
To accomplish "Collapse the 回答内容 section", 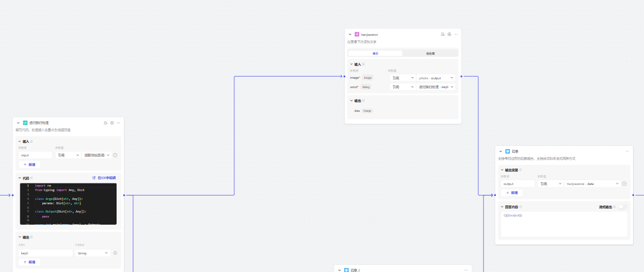I will tap(502, 206).
